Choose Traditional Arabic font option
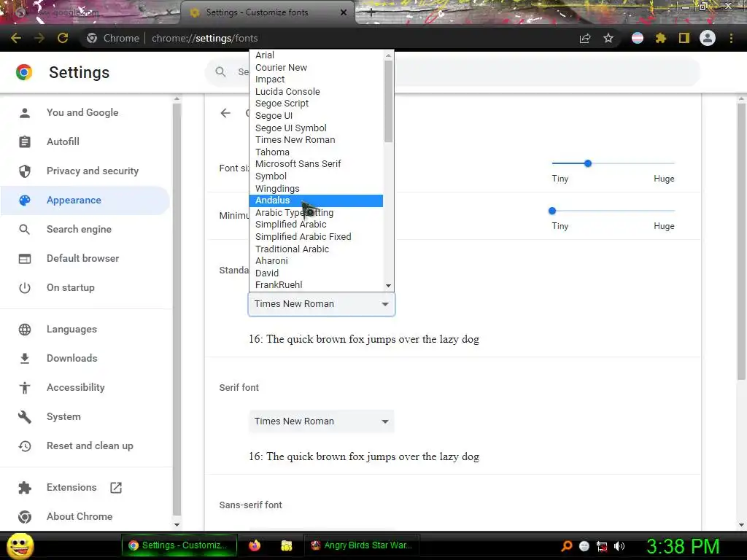The height and width of the screenshot is (560, 747). pyautogui.click(x=316, y=249)
